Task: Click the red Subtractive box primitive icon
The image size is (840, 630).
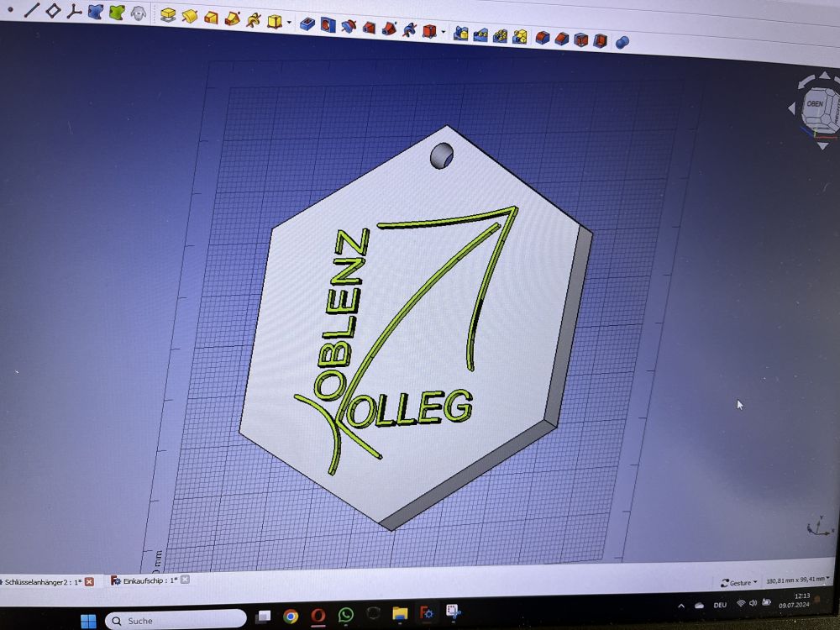Action: (x=429, y=31)
